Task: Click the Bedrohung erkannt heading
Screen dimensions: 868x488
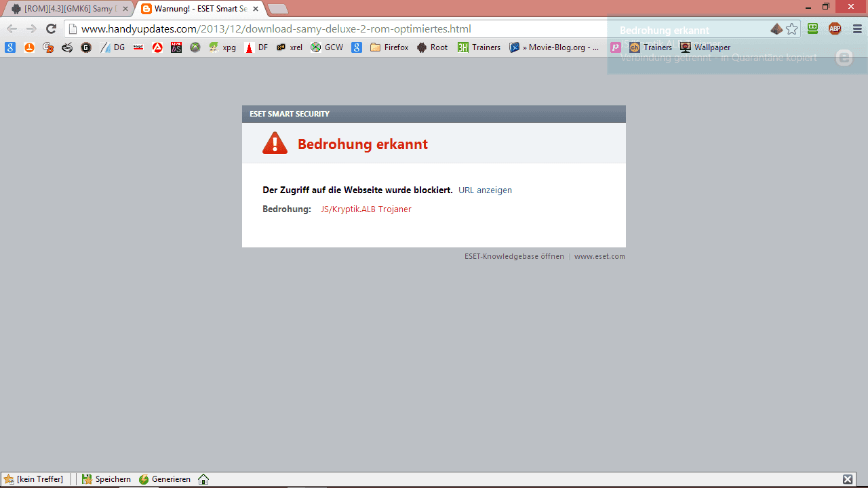Action: tap(363, 144)
